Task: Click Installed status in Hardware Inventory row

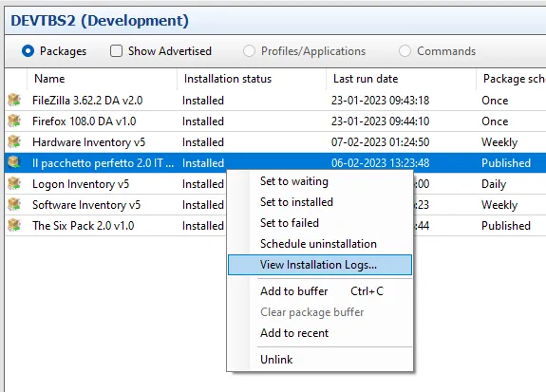Action: click(203, 142)
